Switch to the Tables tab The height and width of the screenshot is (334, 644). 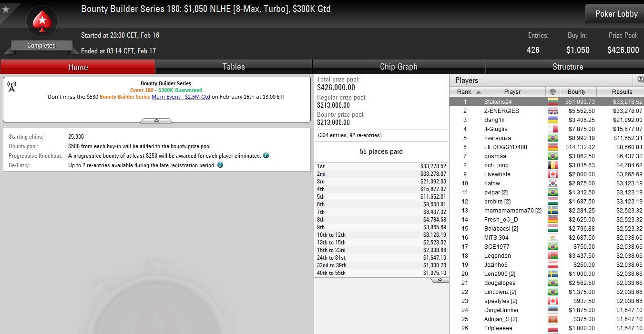pos(234,67)
